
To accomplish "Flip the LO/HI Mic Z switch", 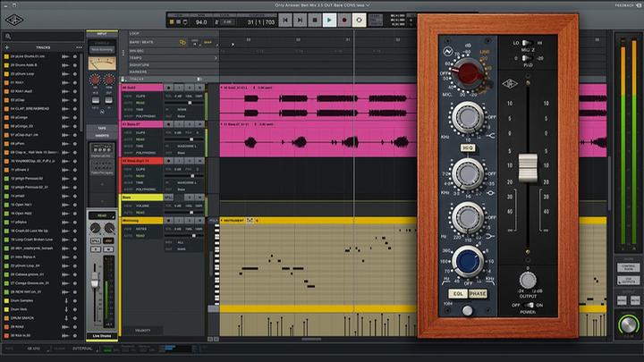I will pos(528,43).
